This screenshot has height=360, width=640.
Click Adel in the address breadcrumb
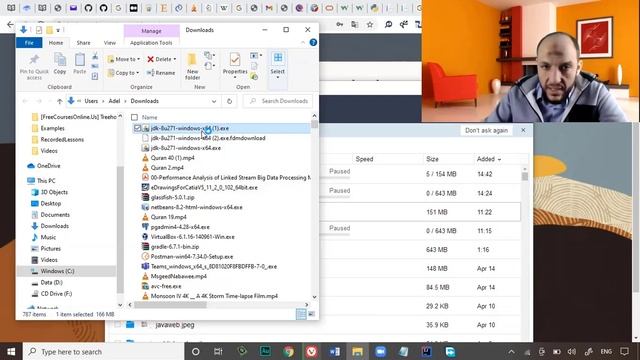pyautogui.click(x=114, y=101)
